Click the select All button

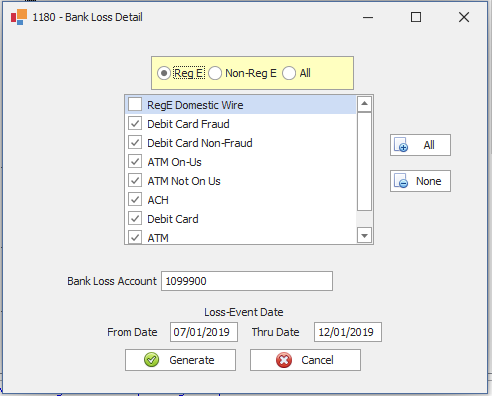420,145
